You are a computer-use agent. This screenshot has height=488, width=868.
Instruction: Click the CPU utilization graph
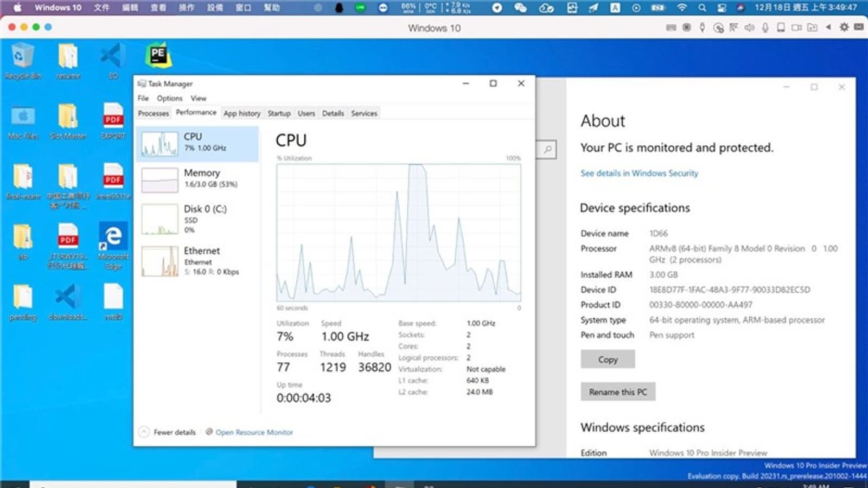click(x=399, y=233)
